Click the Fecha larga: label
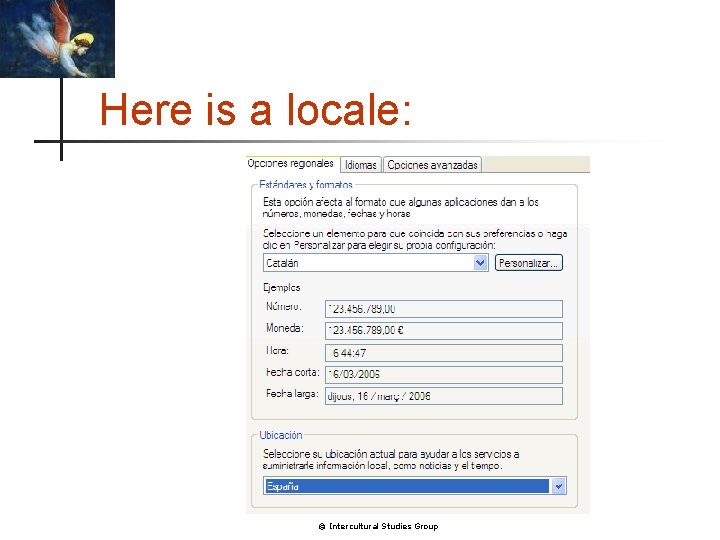720x540 pixels. (x=292, y=394)
